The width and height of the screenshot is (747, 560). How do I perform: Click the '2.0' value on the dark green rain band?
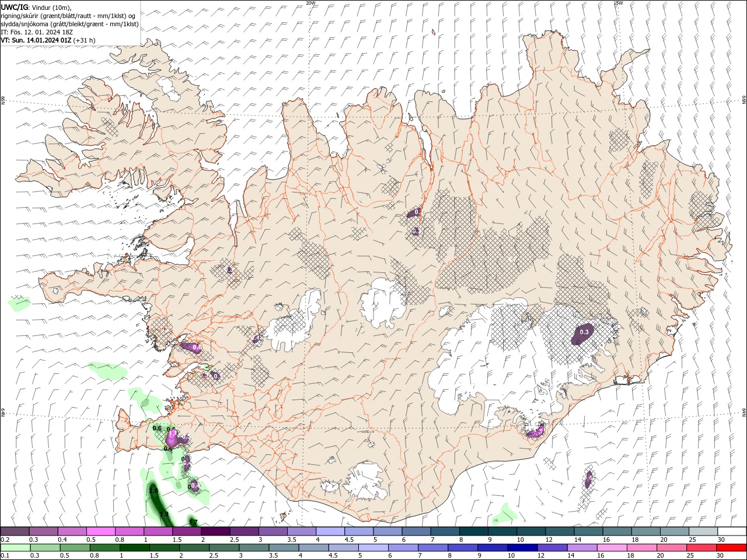153,491
